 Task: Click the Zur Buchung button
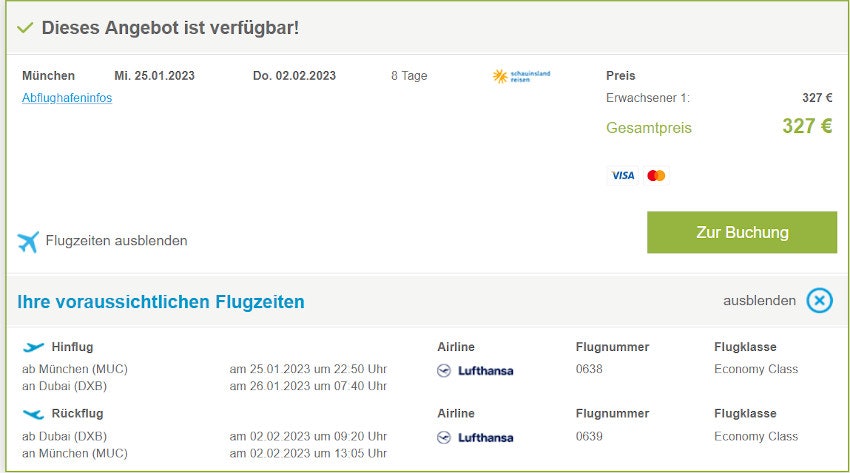pos(742,232)
